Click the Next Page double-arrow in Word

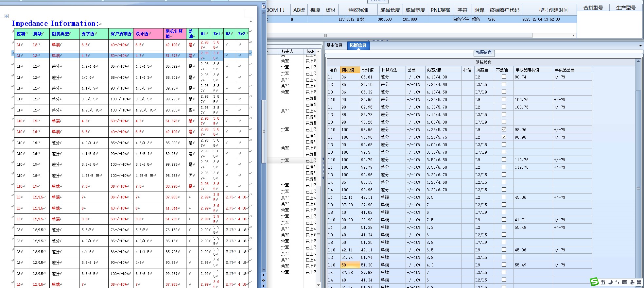(264, 286)
